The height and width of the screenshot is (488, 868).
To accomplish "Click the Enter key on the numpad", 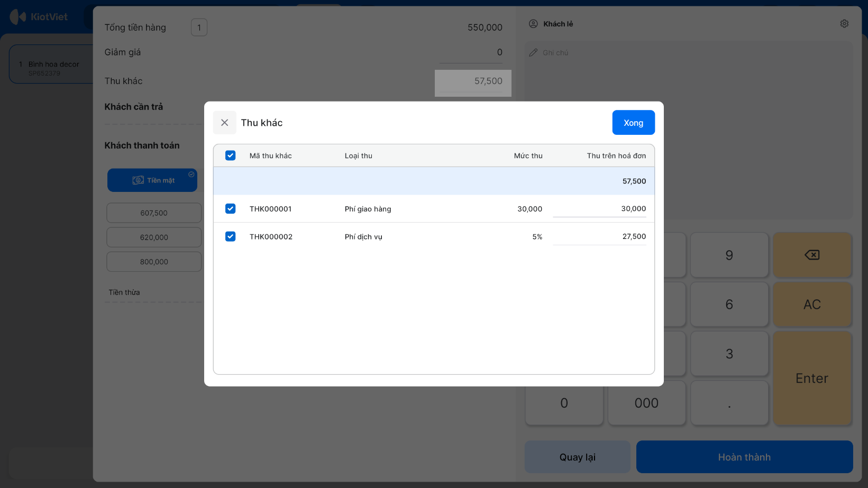I will coord(812,378).
